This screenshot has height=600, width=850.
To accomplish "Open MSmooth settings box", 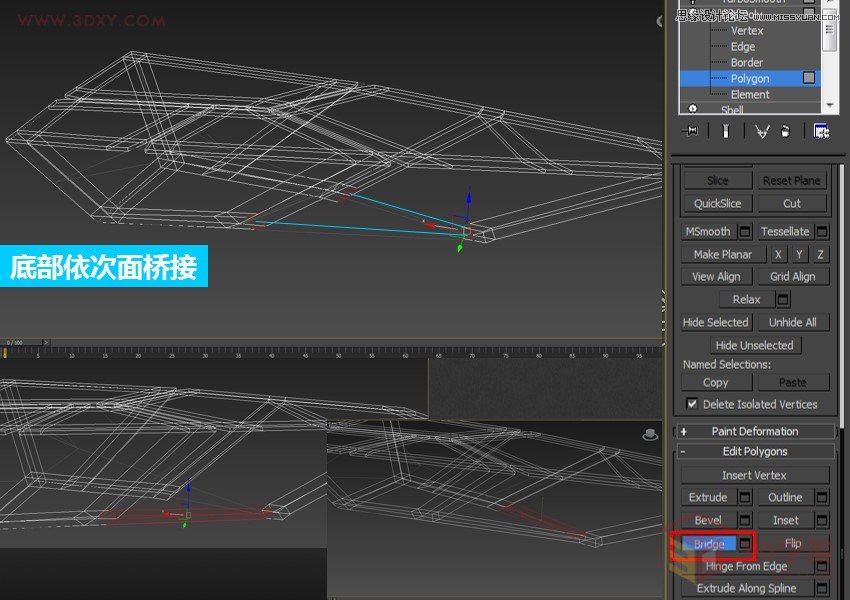I will point(745,231).
